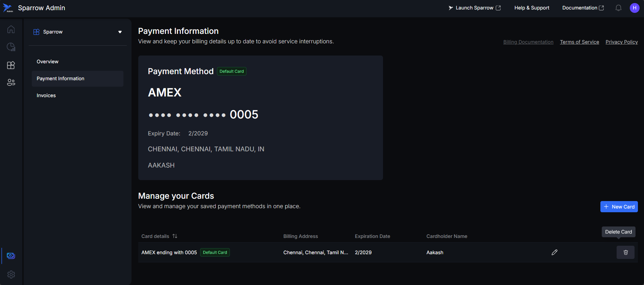Open Terms of Service link

click(x=579, y=42)
